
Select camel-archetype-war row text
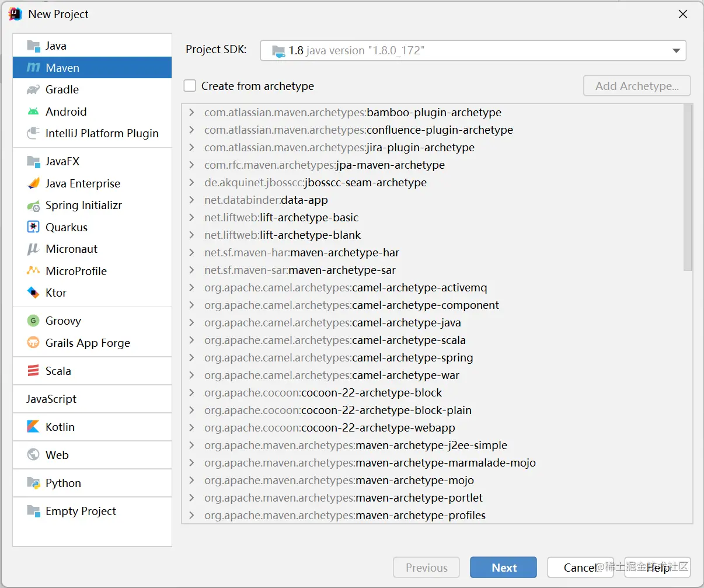[332, 375]
